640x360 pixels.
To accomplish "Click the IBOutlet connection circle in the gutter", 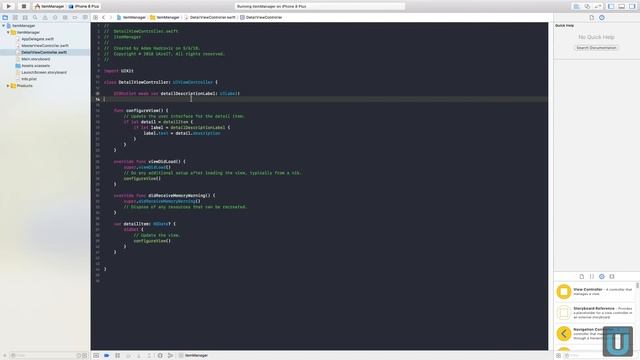I will (98, 93).
